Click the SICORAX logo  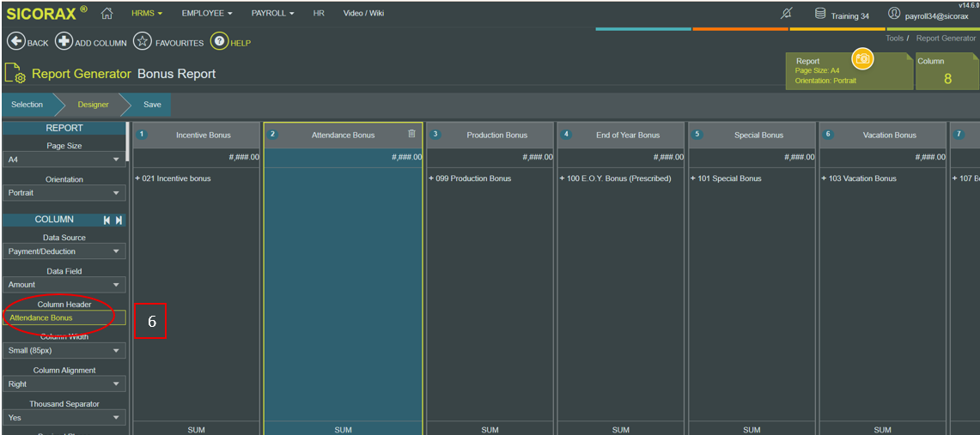(x=47, y=14)
